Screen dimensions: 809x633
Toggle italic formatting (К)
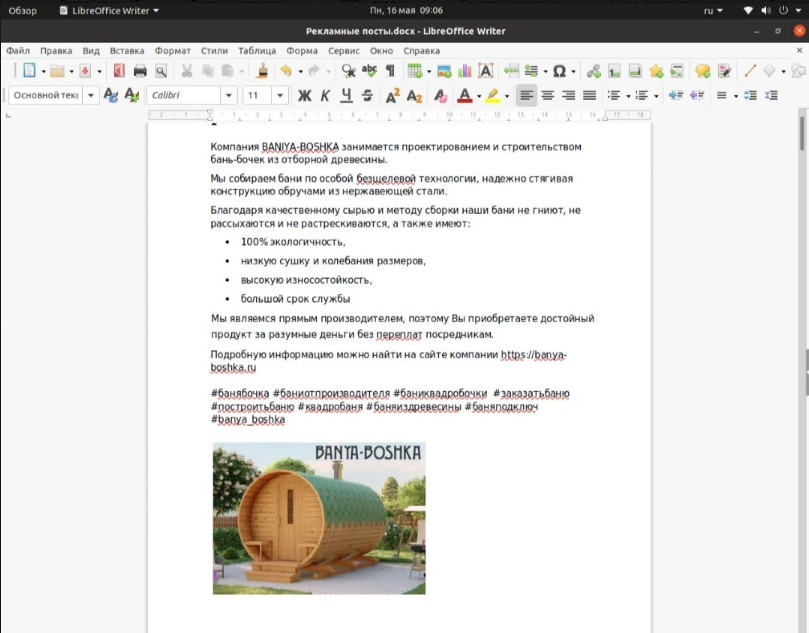pyautogui.click(x=325, y=96)
